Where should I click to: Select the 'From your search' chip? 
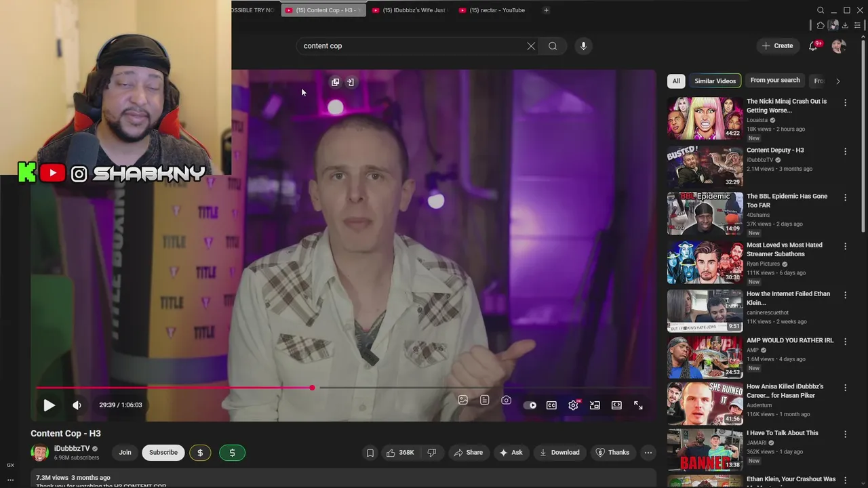click(x=775, y=81)
